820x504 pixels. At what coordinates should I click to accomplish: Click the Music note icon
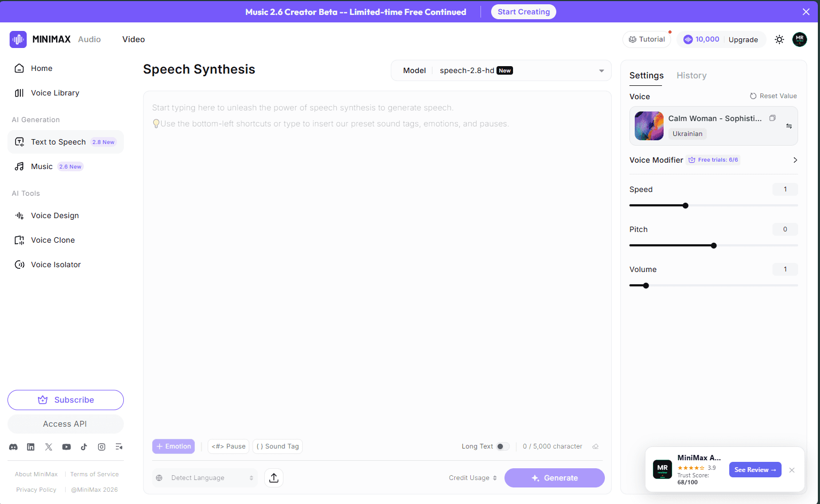coord(19,166)
